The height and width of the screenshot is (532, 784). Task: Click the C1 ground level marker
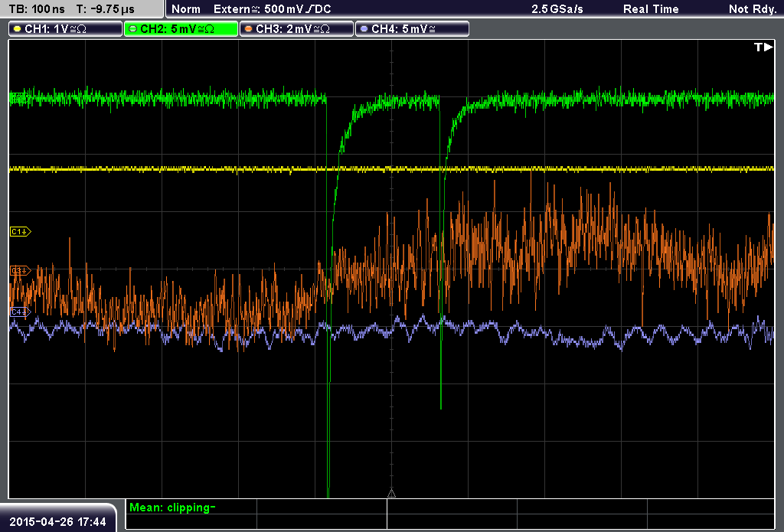[21, 231]
